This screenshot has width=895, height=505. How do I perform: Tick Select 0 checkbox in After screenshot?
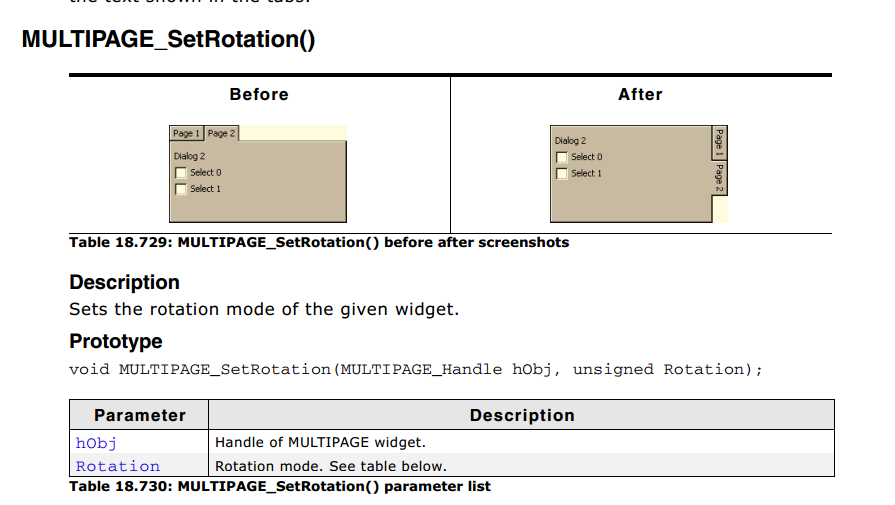coord(562,157)
